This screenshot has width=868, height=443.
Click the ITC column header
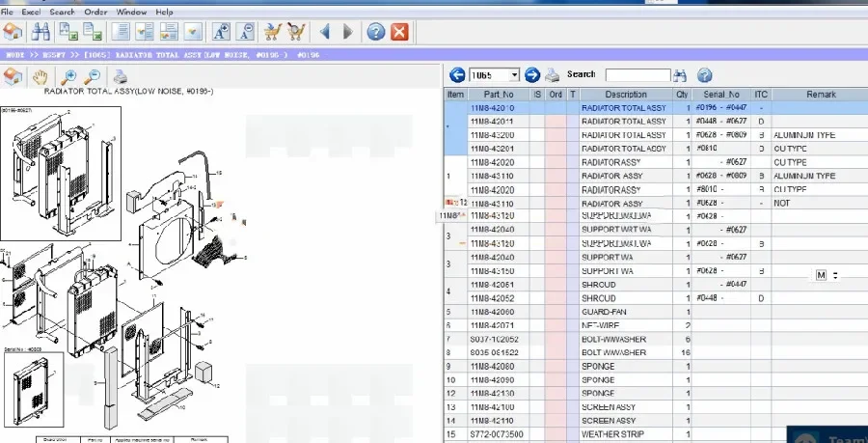coord(761,95)
